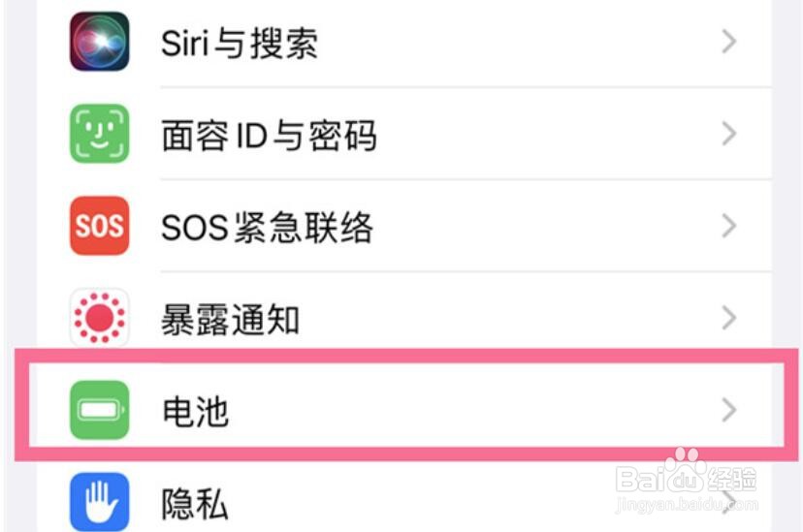803x532 pixels.
Task: Tap the blue Privacy hand icon
Action: click(x=100, y=500)
